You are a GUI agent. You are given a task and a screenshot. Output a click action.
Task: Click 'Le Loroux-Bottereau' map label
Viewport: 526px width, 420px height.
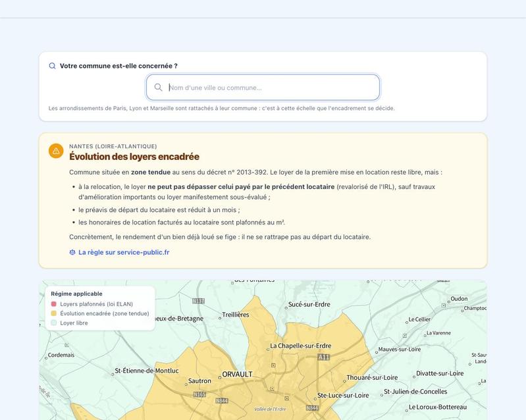click(x=438, y=407)
